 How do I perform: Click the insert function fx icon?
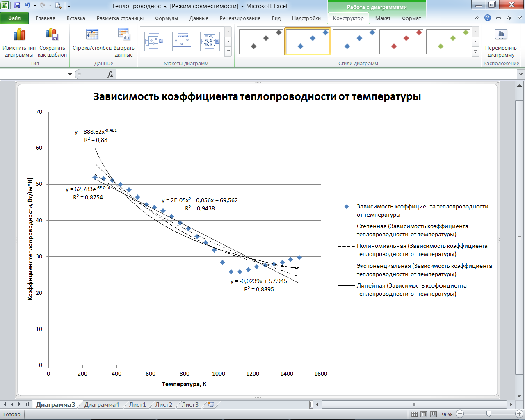[110, 74]
